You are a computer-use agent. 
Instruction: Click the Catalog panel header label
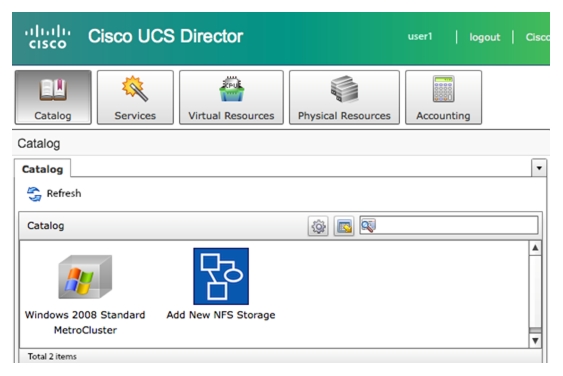(x=46, y=226)
